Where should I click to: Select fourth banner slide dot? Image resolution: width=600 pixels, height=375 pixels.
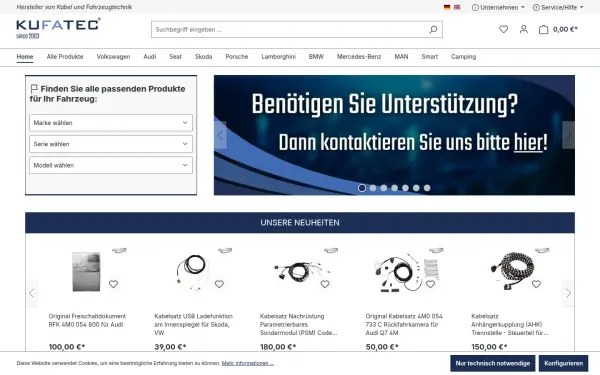click(x=395, y=188)
